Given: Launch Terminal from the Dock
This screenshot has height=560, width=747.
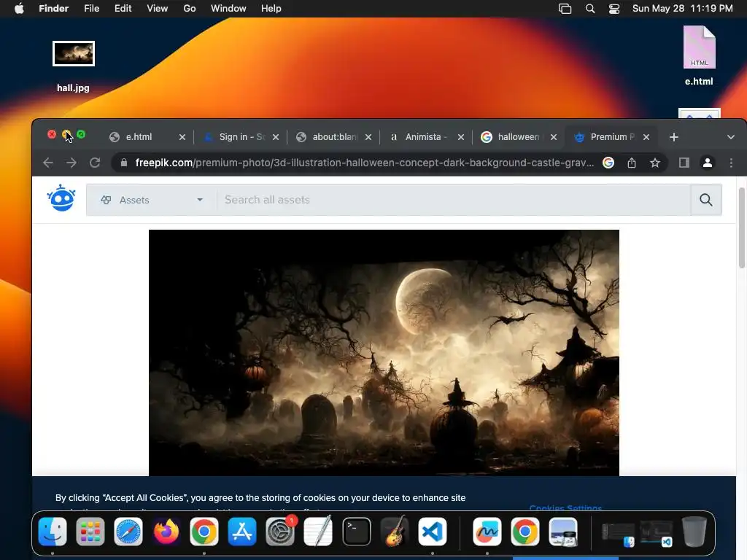Looking at the screenshot, I should pos(356,532).
